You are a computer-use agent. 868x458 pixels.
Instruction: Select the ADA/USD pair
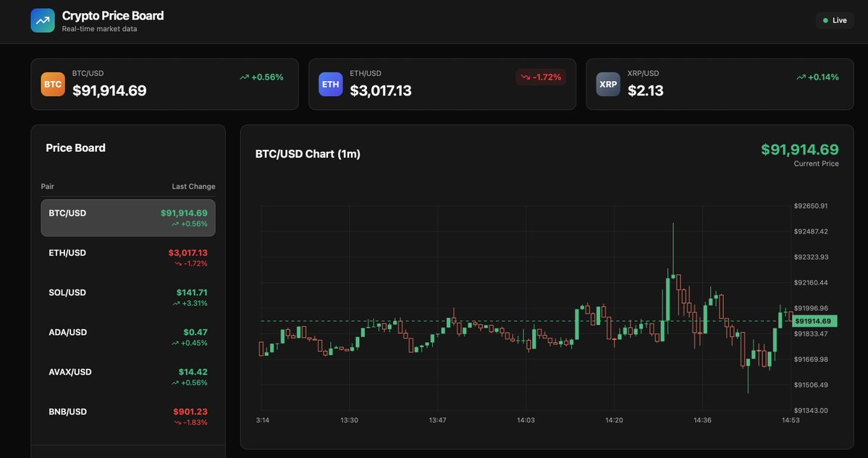click(x=128, y=336)
